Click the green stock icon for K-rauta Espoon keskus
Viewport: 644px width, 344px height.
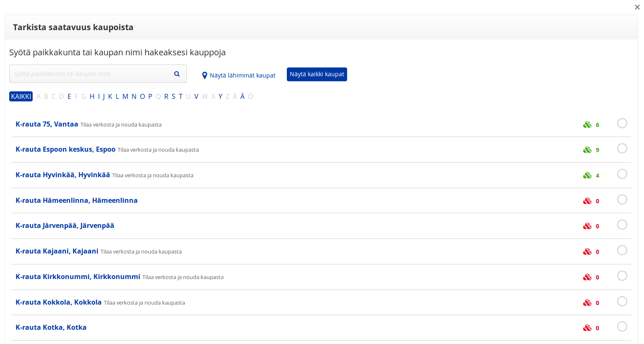[x=587, y=150]
